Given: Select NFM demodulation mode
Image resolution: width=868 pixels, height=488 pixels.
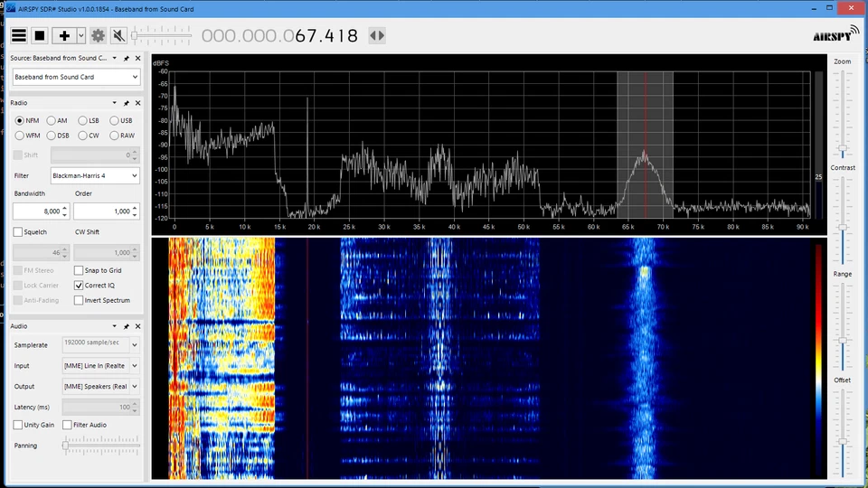Looking at the screenshot, I should point(20,120).
